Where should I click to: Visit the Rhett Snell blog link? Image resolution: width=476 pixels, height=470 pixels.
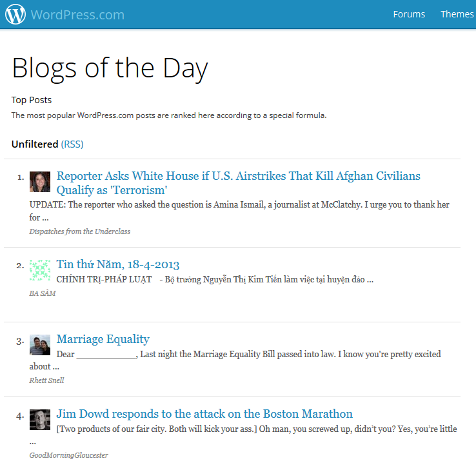pos(47,380)
